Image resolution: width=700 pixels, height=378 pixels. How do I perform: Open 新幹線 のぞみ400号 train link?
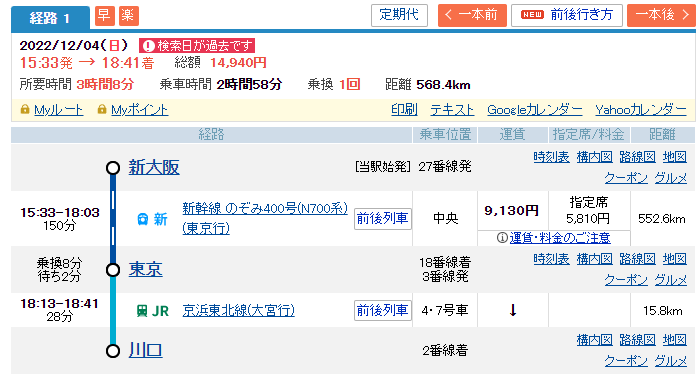pos(265,218)
